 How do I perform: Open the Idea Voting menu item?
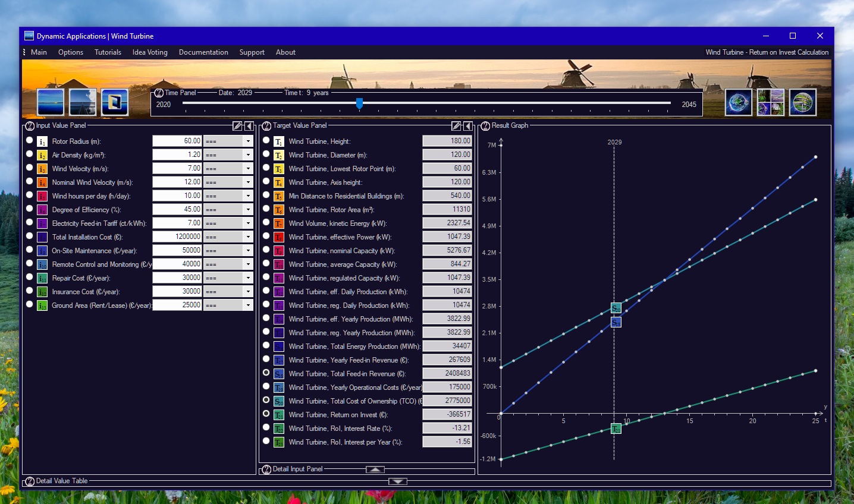tap(149, 52)
